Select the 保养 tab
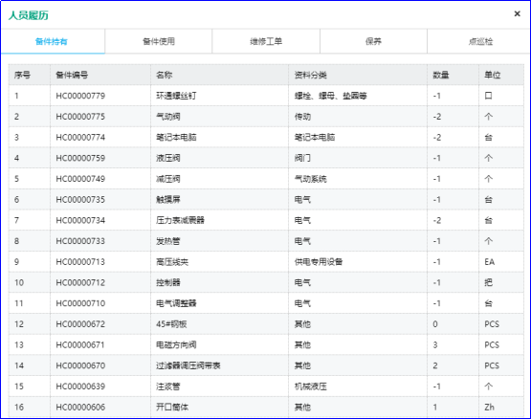Image resolution: width=531 pixels, height=420 pixels. point(373,41)
